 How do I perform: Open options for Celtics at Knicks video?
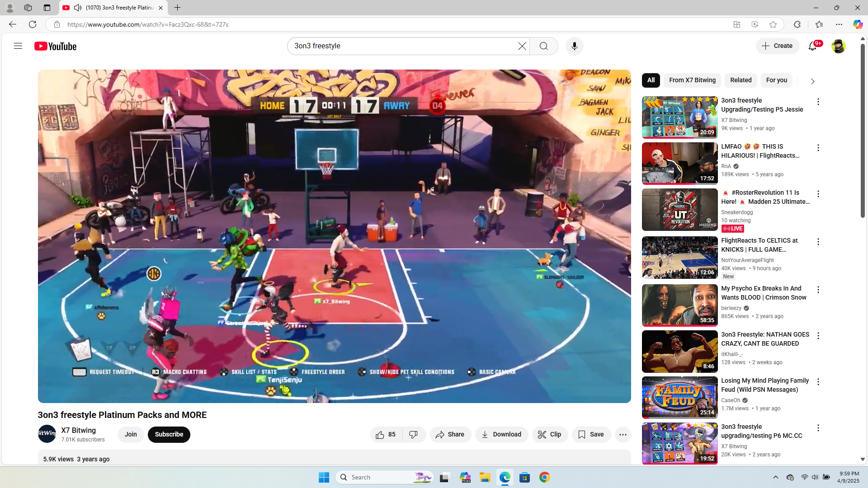(818, 242)
